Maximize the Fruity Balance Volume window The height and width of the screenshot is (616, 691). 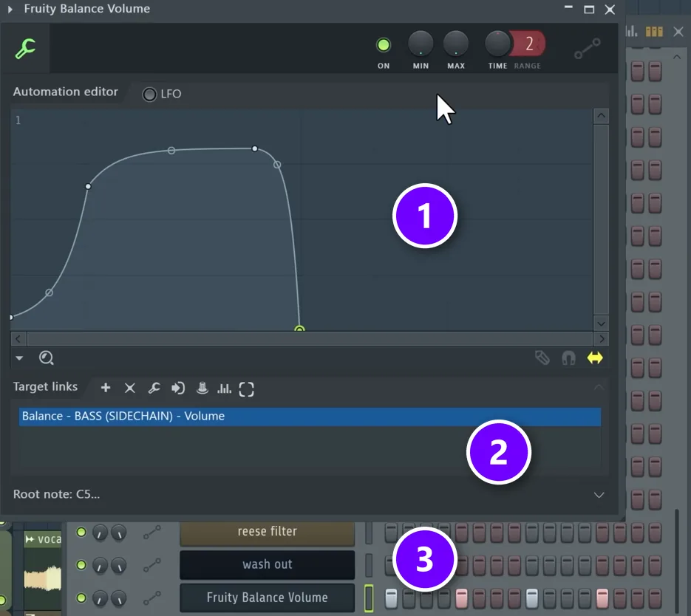pyautogui.click(x=589, y=10)
